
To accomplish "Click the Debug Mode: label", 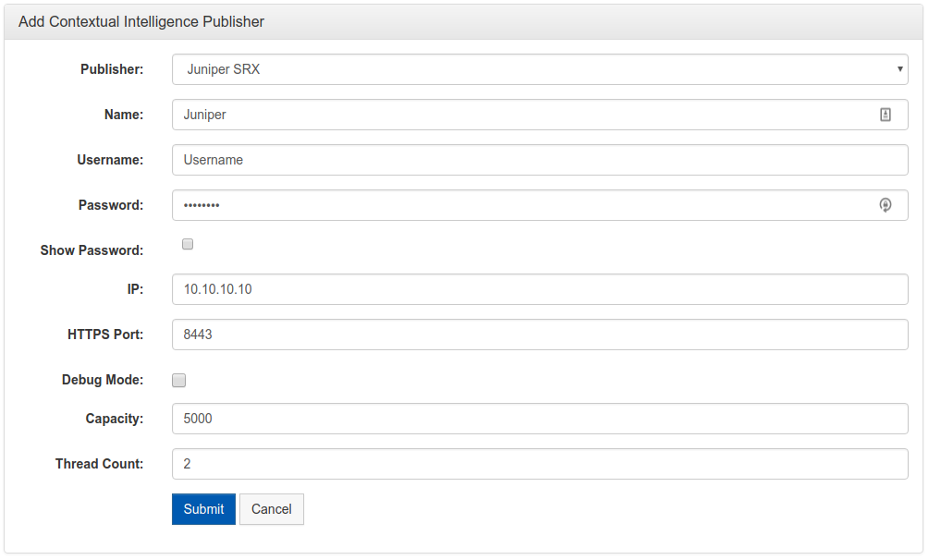I will (x=103, y=380).
